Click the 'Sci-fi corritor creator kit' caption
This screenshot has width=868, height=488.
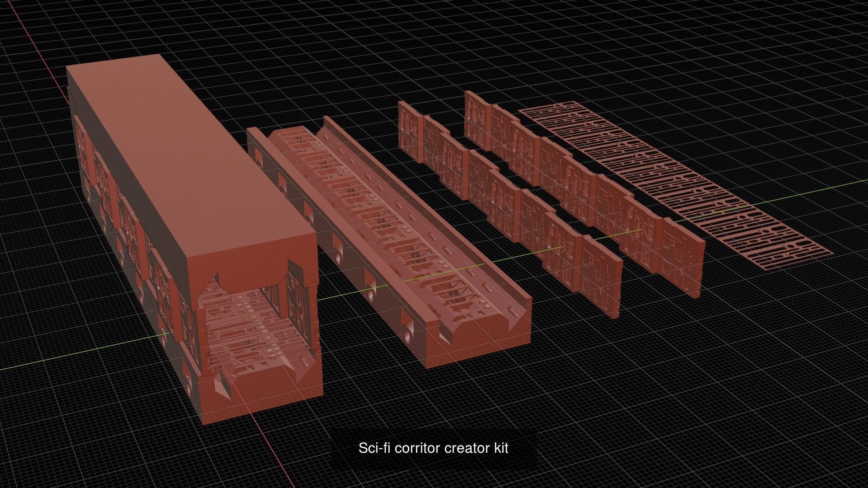[433, 448]
